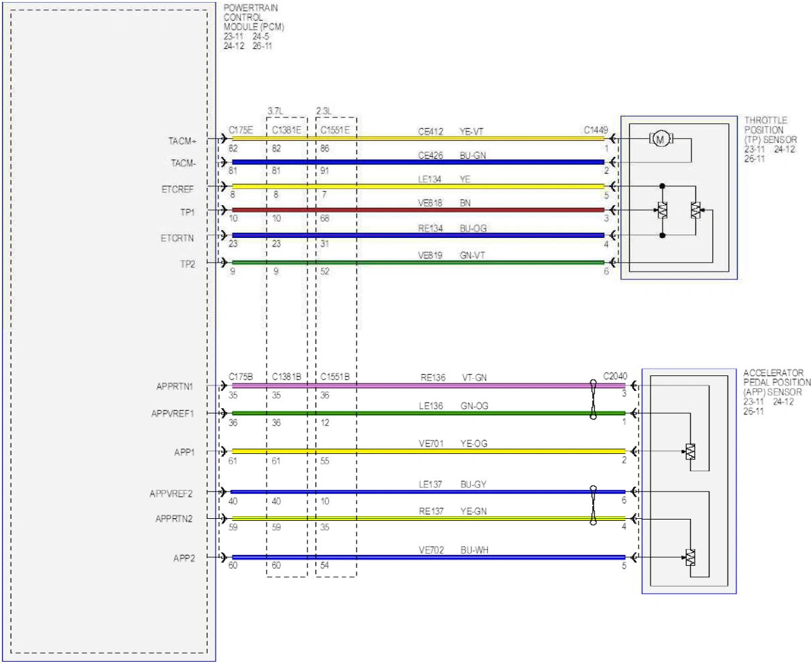Click the ETCRTN signal label

[177, 238]
